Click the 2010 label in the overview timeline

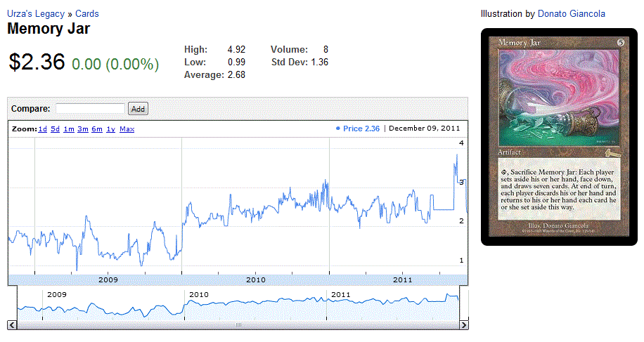tap(199, 294)
